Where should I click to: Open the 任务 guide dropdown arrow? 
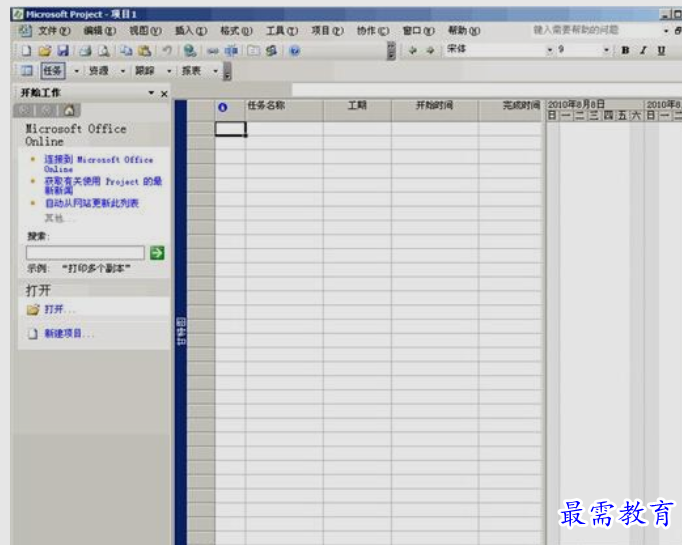click(x=77, y=70)
